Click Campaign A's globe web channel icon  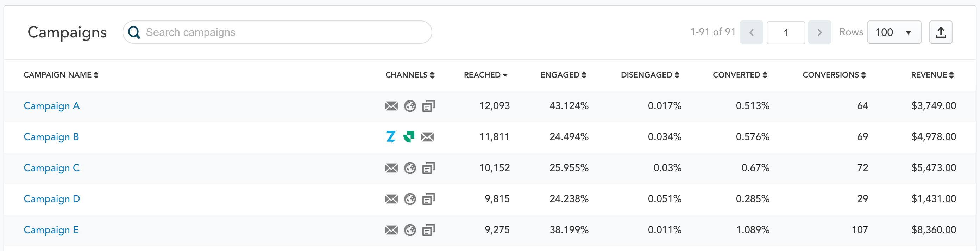[410, 106]
